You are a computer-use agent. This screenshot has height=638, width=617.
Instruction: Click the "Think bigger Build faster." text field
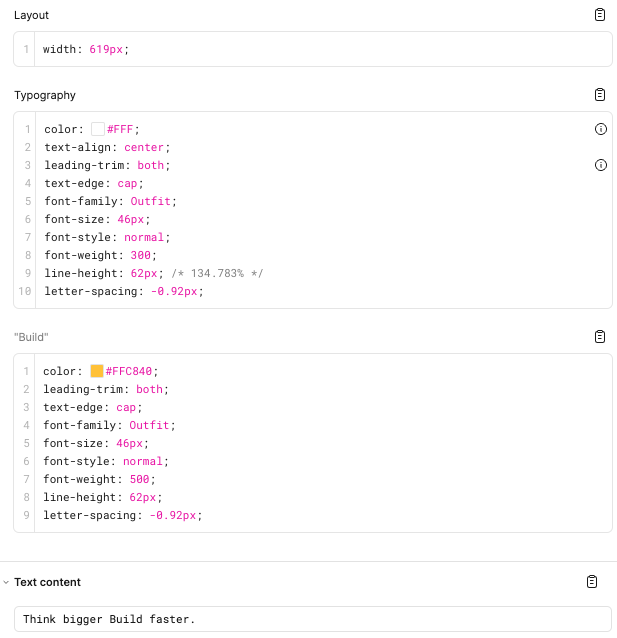(x=312, y=619)
